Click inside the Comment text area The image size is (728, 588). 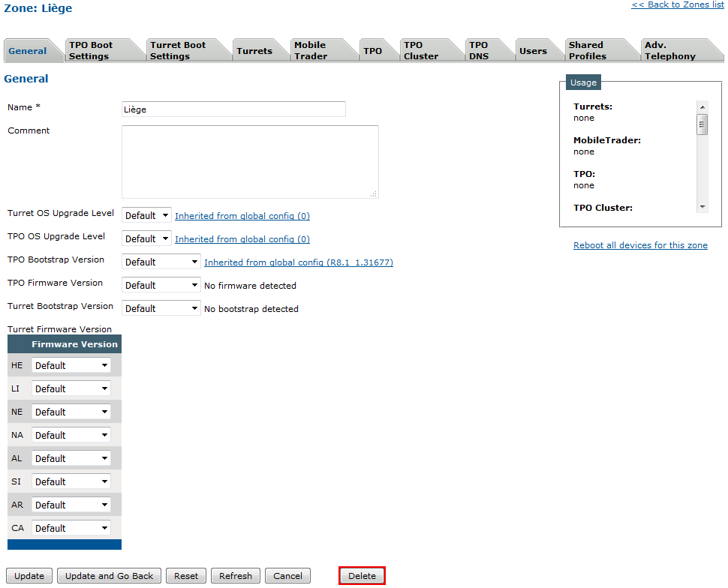pyautogui.click(x=250, y=162)
